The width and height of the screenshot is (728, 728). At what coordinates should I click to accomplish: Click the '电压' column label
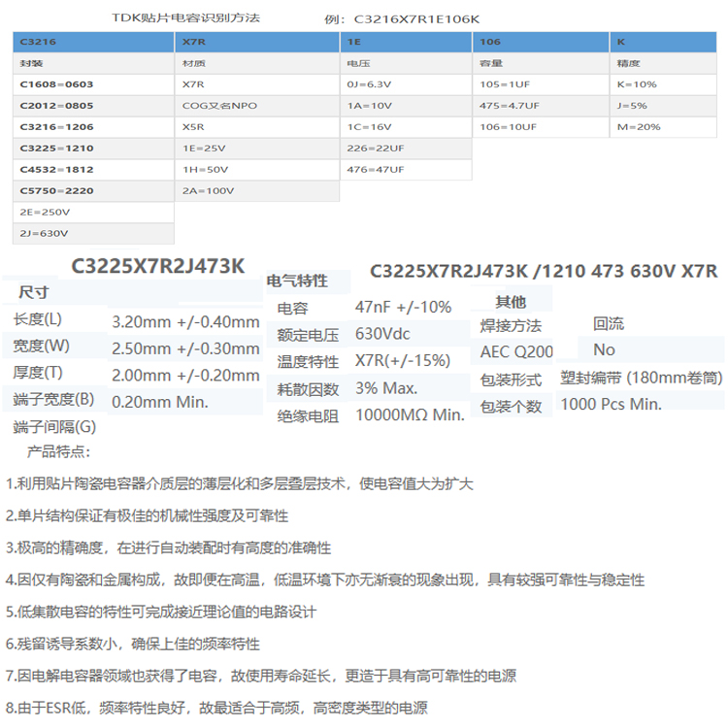[358, 63]
